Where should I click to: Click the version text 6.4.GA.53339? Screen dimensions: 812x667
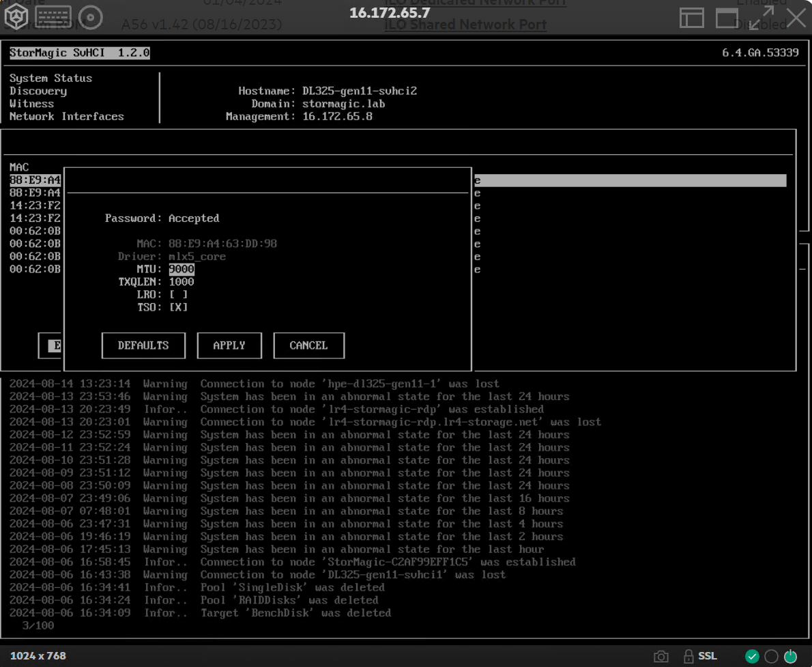760,53
